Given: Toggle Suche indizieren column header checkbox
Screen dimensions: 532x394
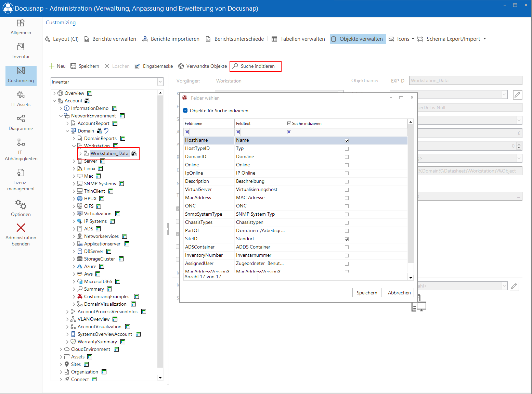Looking at the screenshot, I should coord(289,124).
